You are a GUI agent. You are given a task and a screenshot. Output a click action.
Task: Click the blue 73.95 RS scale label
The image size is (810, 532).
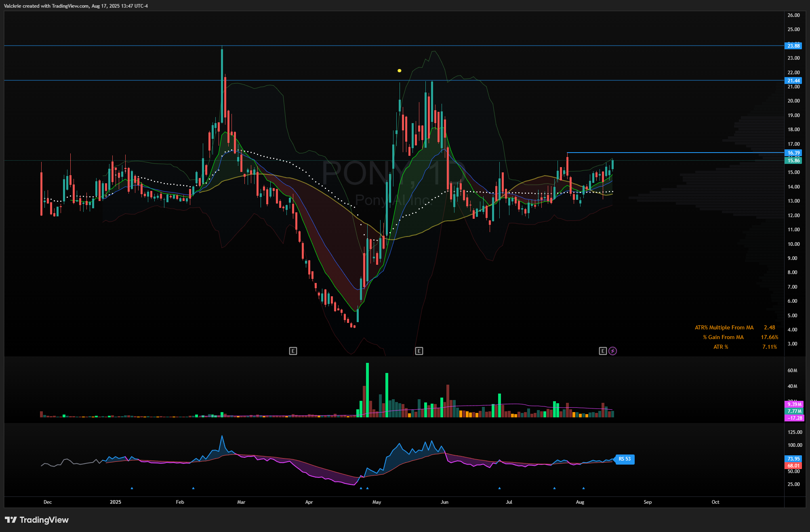[x=793, y=459]
